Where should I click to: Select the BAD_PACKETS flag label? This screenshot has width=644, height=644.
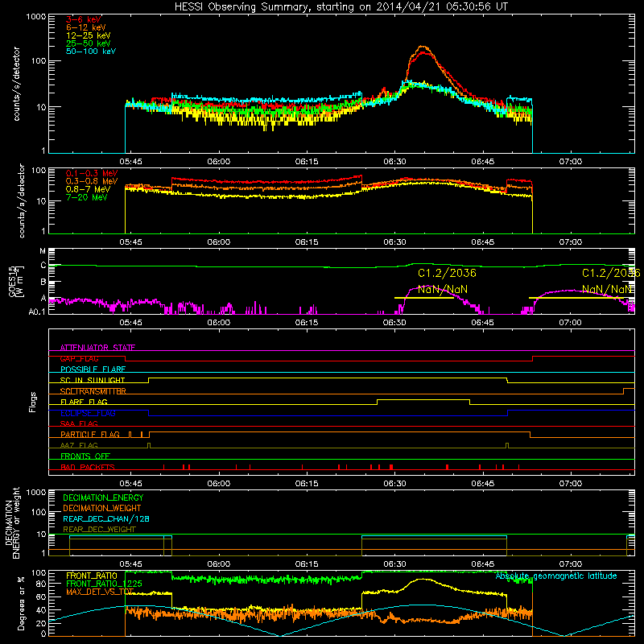(x=88, y=468)
